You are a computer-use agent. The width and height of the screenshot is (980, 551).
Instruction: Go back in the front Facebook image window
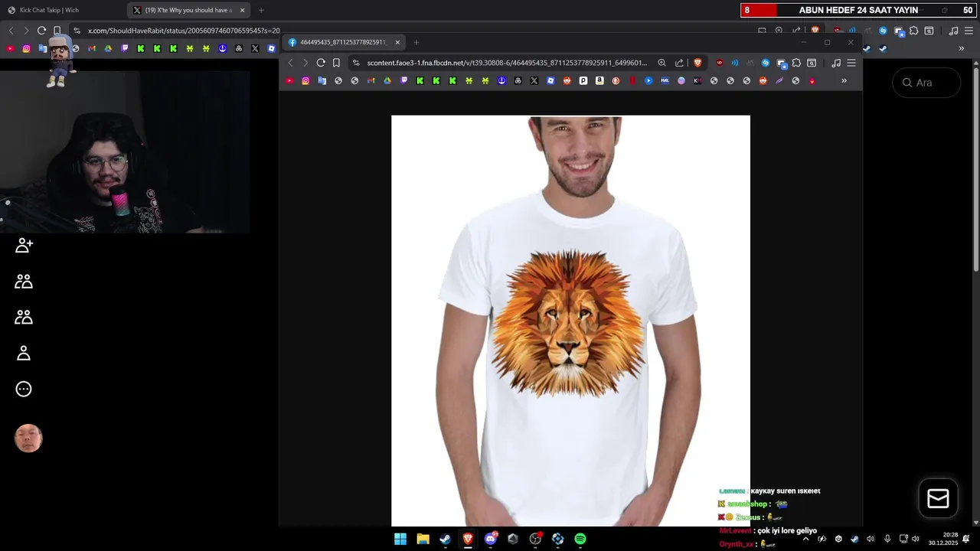point(290,63)
